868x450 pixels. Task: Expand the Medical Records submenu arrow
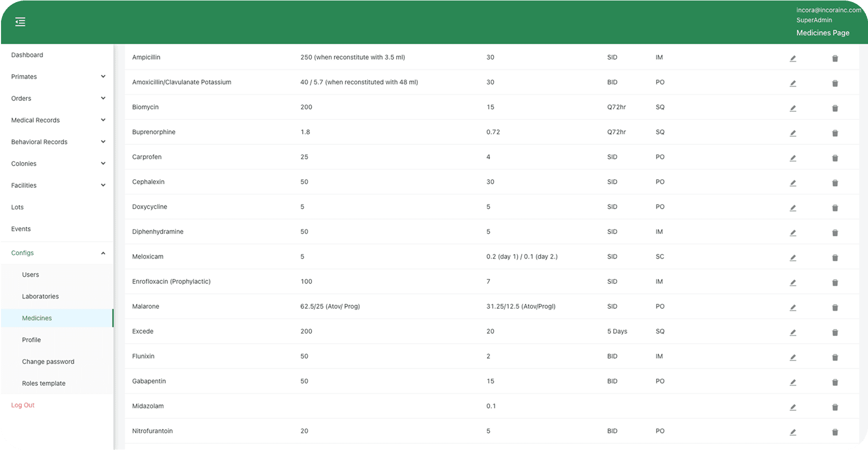pos(103,120)
